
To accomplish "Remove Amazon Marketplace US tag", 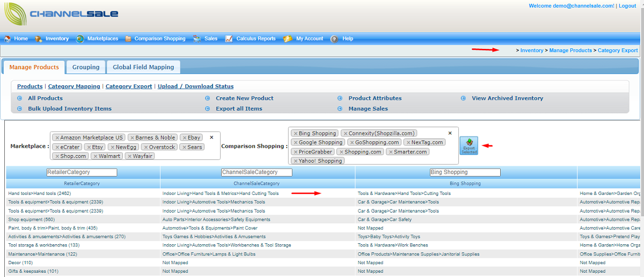I will [x=56, y=138].
